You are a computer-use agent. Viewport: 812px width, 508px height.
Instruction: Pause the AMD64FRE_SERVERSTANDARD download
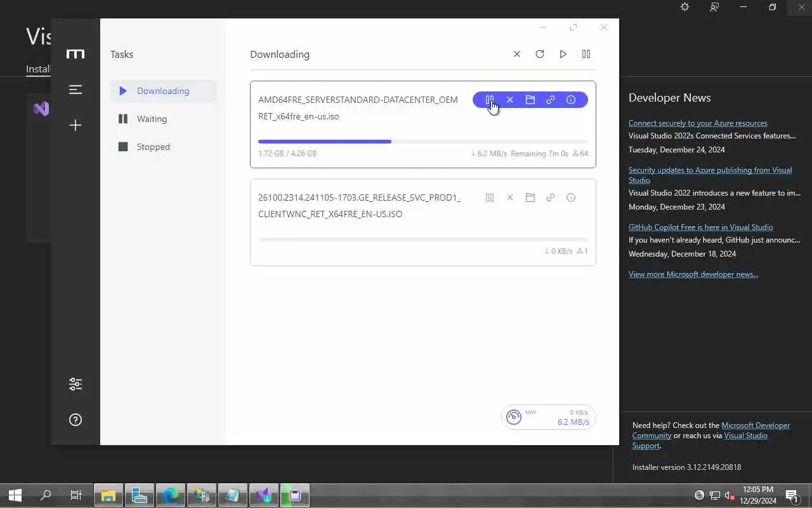click(x=490, y=100)
